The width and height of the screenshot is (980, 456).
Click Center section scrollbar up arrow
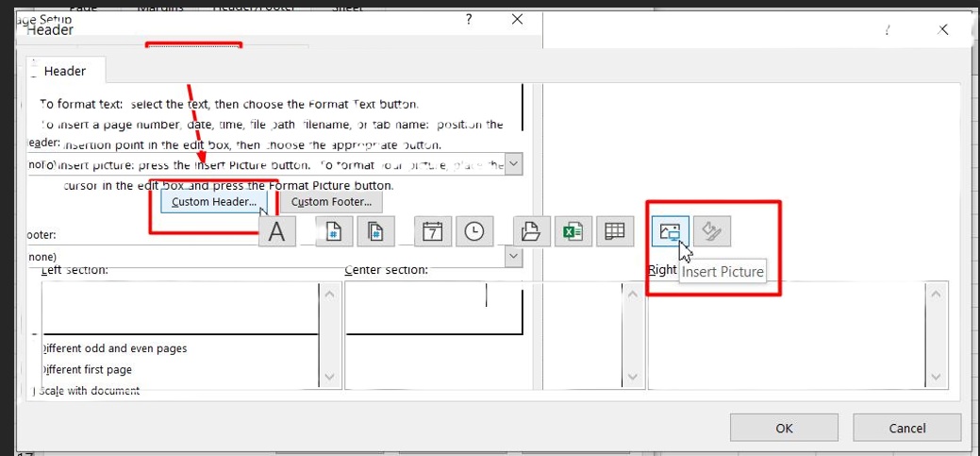coord(633,294)
